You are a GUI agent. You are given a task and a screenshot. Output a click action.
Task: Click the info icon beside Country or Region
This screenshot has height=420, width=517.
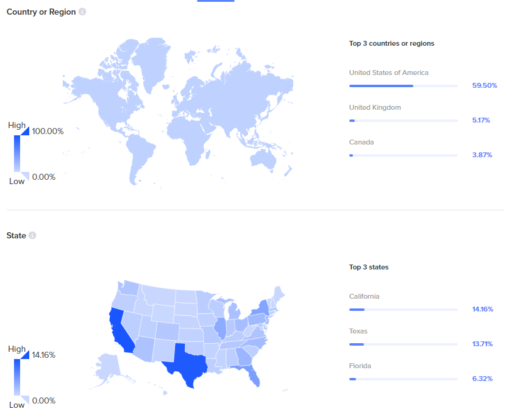tap(82, 12)
